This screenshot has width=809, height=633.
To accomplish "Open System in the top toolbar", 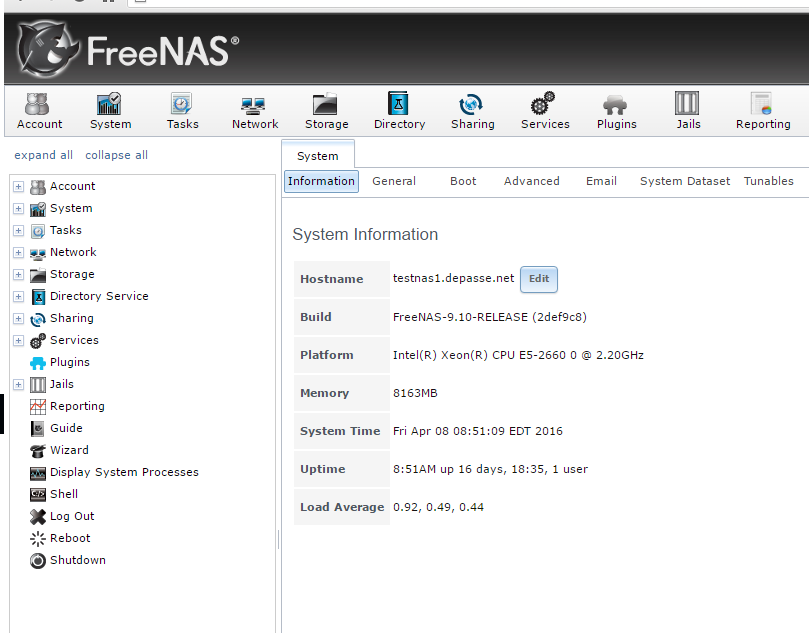I will point(110,111).
